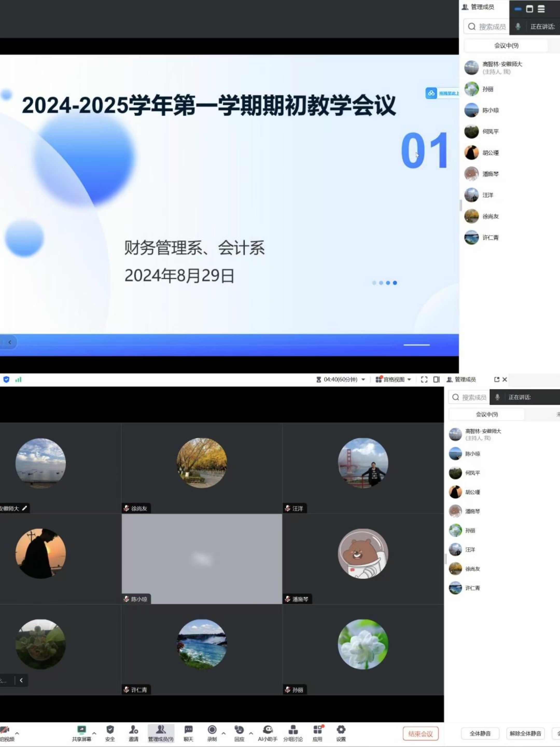Expand the 04:40 meeting timer dropdown
The image size is (560, 747).
tap(363, 379)
